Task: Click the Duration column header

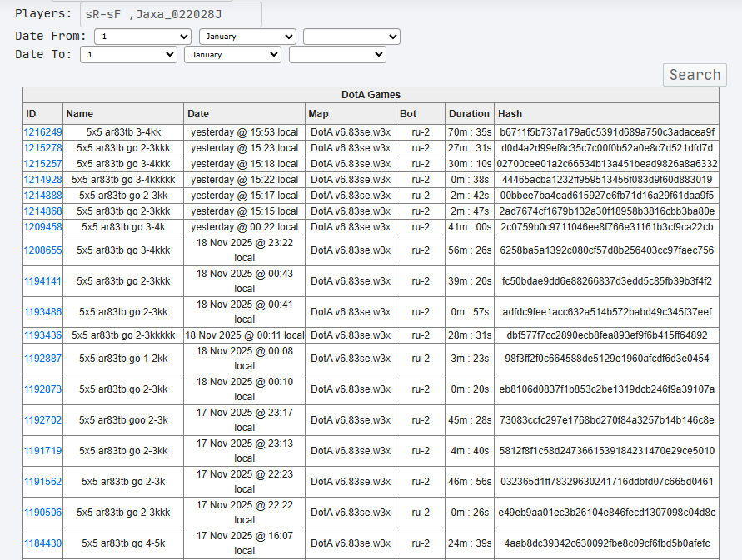Action: pos(469,113)
